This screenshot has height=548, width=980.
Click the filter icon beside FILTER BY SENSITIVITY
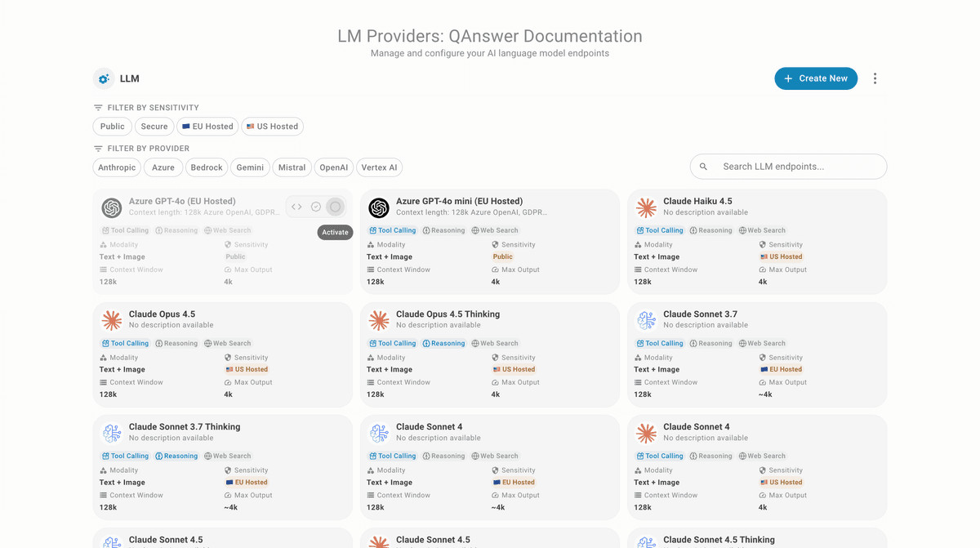coord(98,108)
